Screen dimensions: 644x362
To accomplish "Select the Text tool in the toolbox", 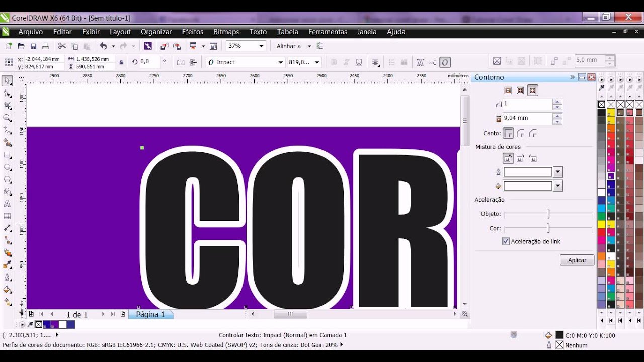I will point(8,204).
